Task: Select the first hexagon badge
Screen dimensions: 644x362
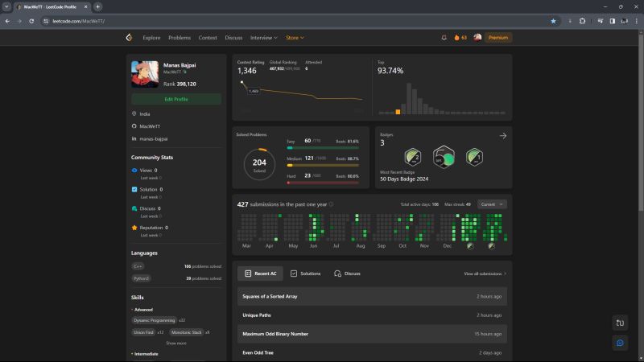Action: (413, 157)
